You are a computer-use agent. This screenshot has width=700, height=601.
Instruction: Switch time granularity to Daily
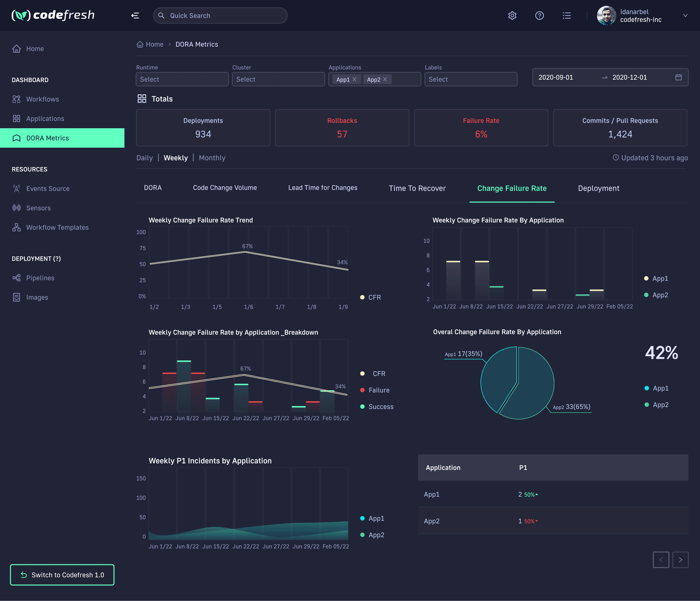[x=144, y=158]
